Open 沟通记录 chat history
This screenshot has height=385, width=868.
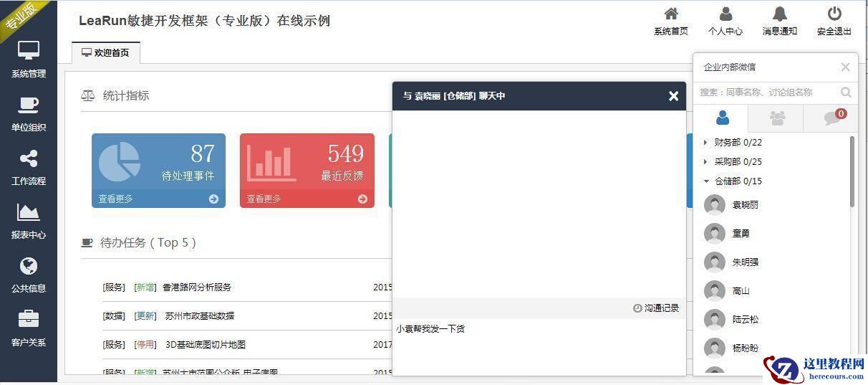click(x=656, y=308)
